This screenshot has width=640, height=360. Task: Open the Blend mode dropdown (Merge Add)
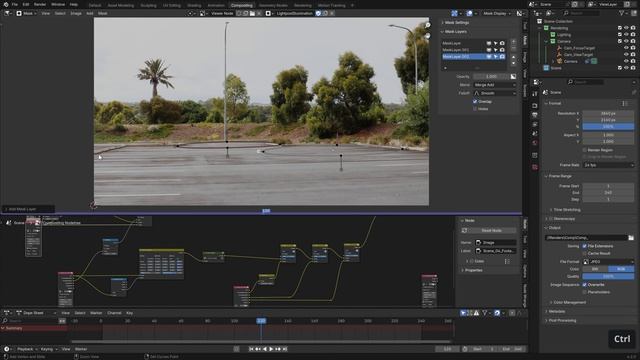(495, 85)
